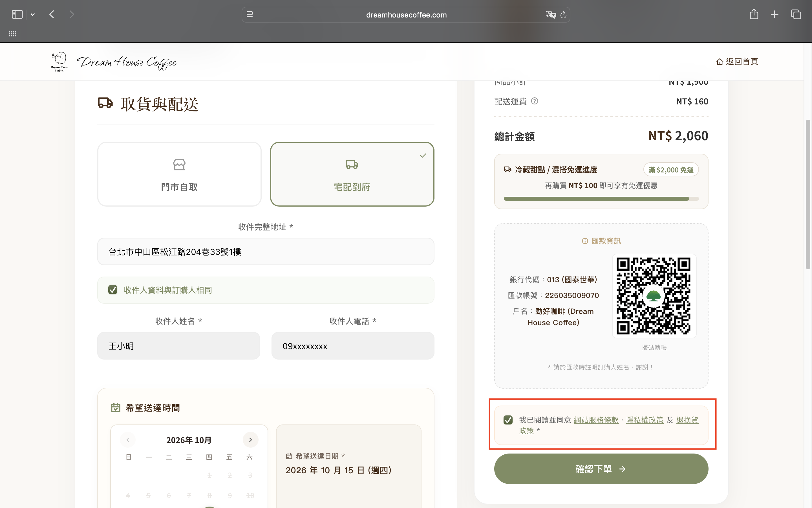The height and width of the screenshot is (508, 812).
Task: Open the favorites grid icon
Action: (12, 34)
